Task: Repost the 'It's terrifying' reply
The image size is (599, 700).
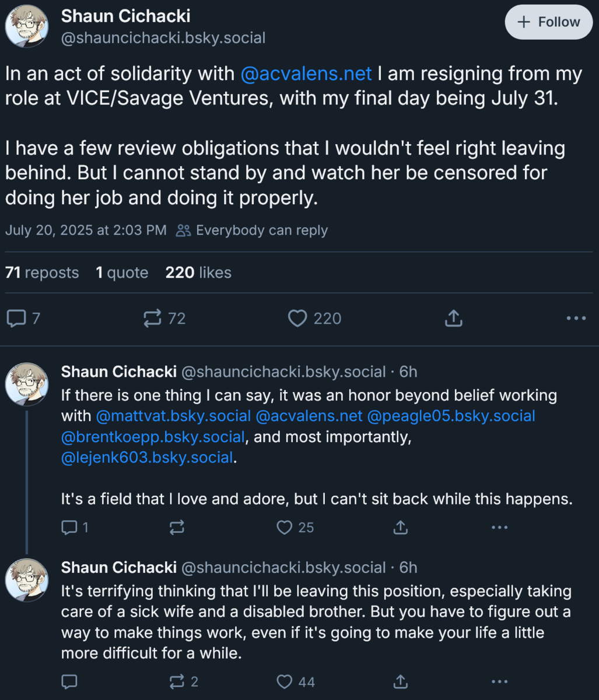Action: tap(177, 681)
